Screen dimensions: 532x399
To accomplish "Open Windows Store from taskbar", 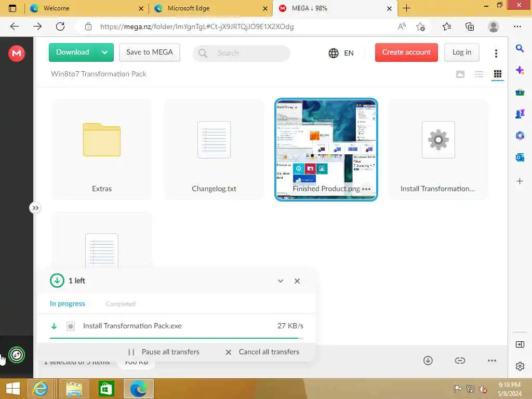I will point(106,389).
